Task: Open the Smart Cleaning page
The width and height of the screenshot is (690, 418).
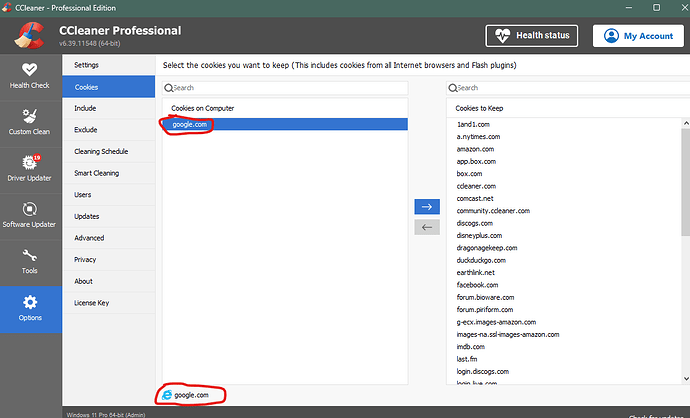Action: [109, 173]
